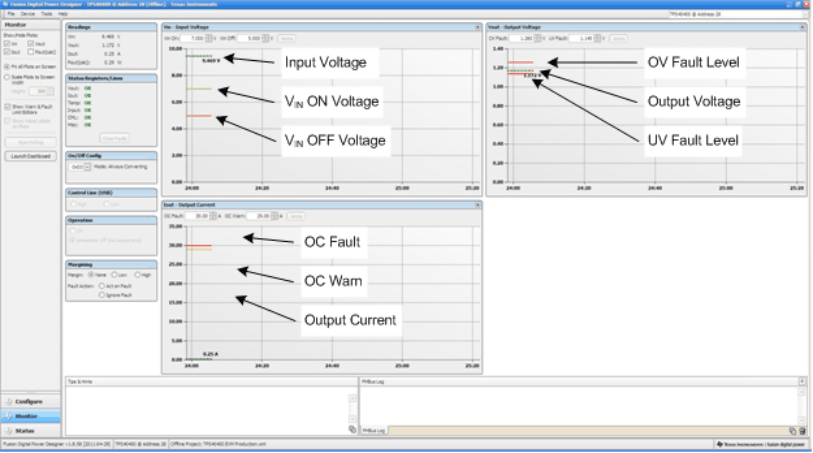The image size is (813, 453).
Task: Click the Vin On voltage stepper arrows
Action: tap(208, 37)
